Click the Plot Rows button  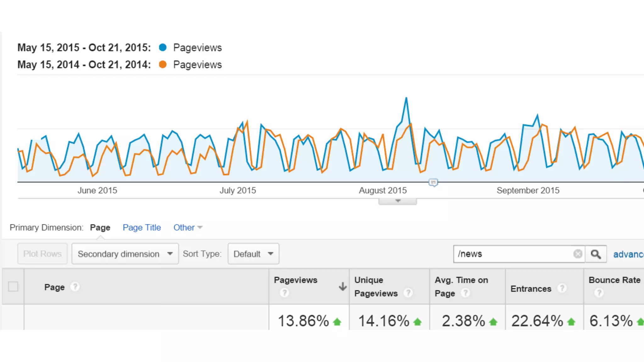(x=42, y=254)
